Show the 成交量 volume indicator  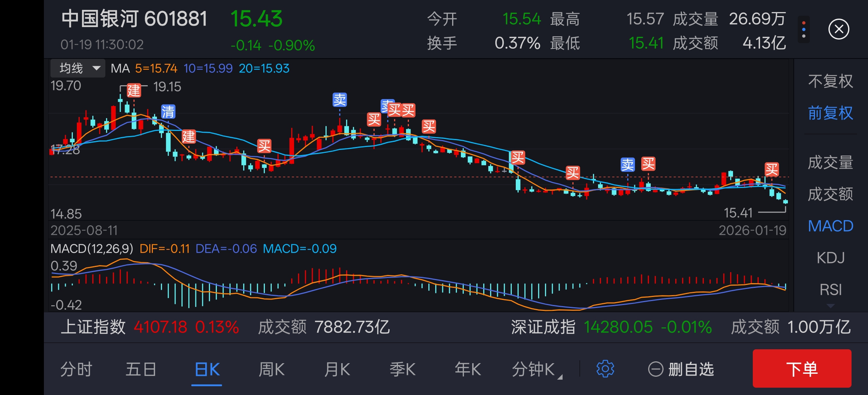[830, 162]
